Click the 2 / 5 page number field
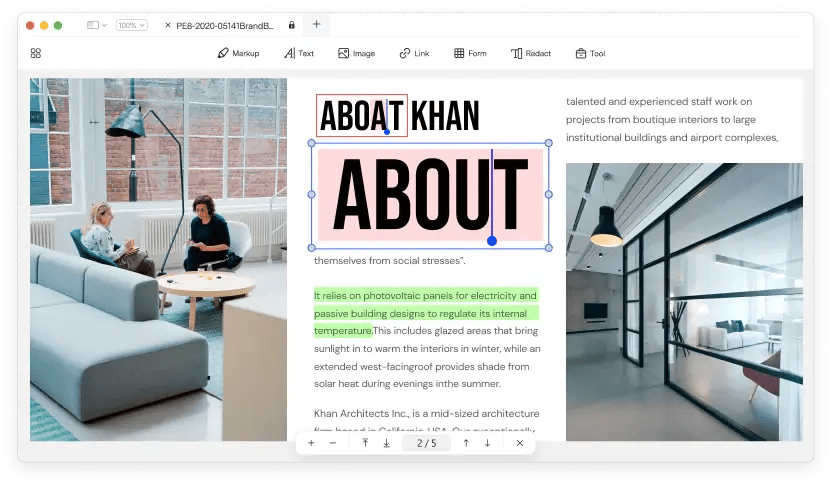832x485 pixels. pos(426,443)
